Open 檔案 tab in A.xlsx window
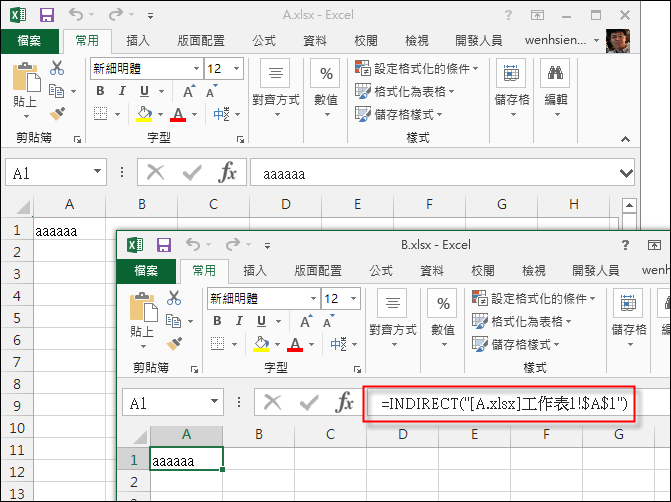 (x=29, y=41)
